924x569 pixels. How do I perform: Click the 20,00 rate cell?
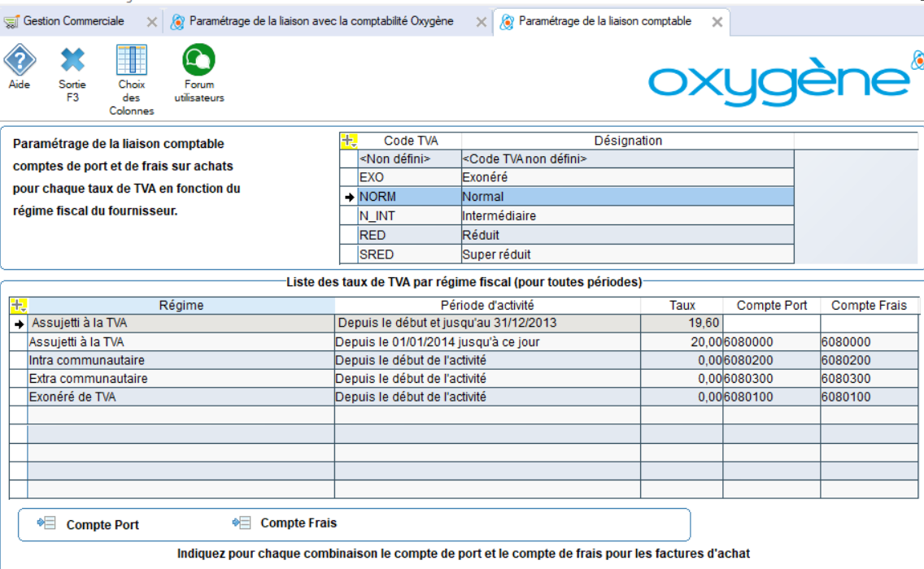pyautogui.click(x=682, y=342)
